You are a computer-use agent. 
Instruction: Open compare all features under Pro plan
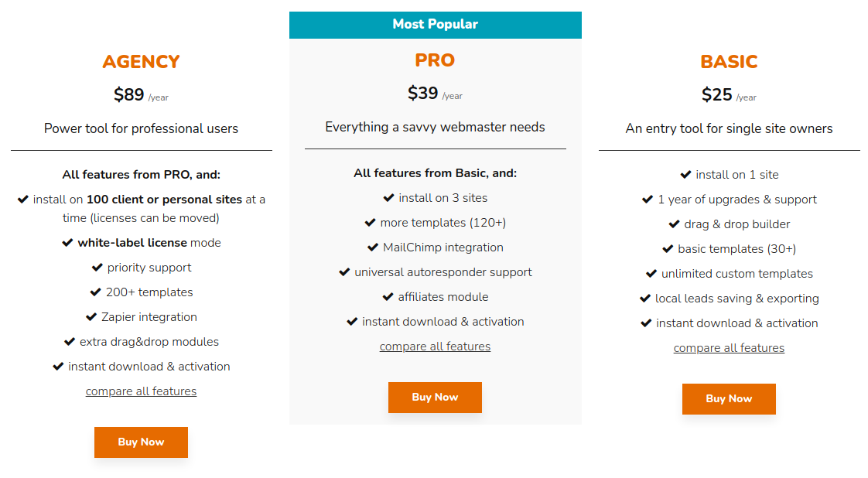(x=435, y=347)
